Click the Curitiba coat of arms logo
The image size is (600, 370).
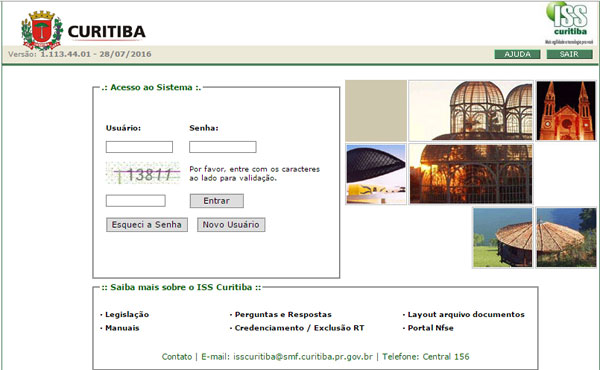coord(42,30)
